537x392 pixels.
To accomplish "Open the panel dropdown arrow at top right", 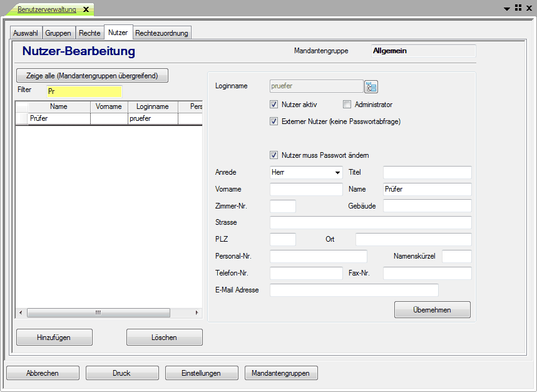I will (x=507, y=9).
